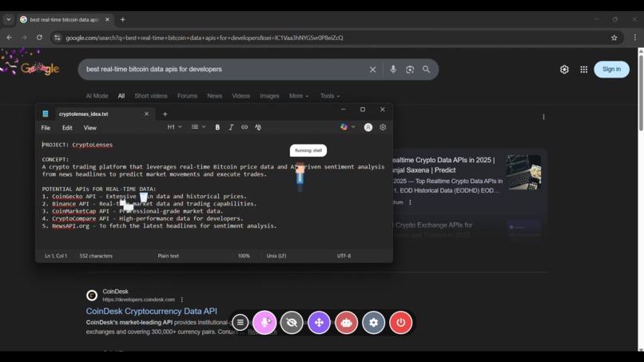Toggle italic formatting in Notepad

tap(231, 127)
